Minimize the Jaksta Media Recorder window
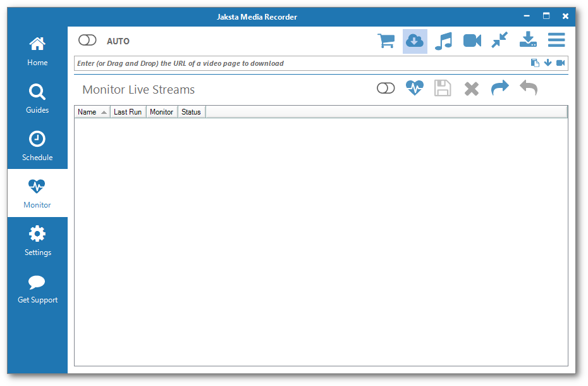 click(527, 16)
